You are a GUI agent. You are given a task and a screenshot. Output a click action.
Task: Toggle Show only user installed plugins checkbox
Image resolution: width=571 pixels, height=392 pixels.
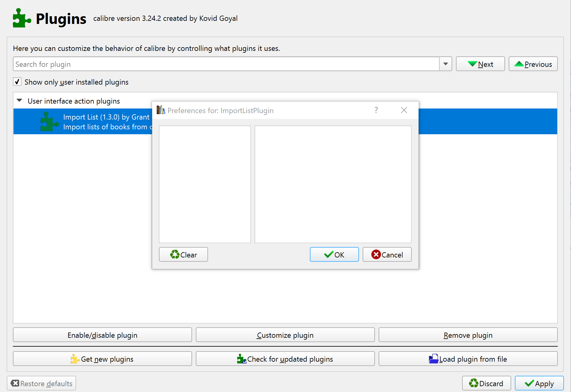pyautogui.click(x=17, y=82)
